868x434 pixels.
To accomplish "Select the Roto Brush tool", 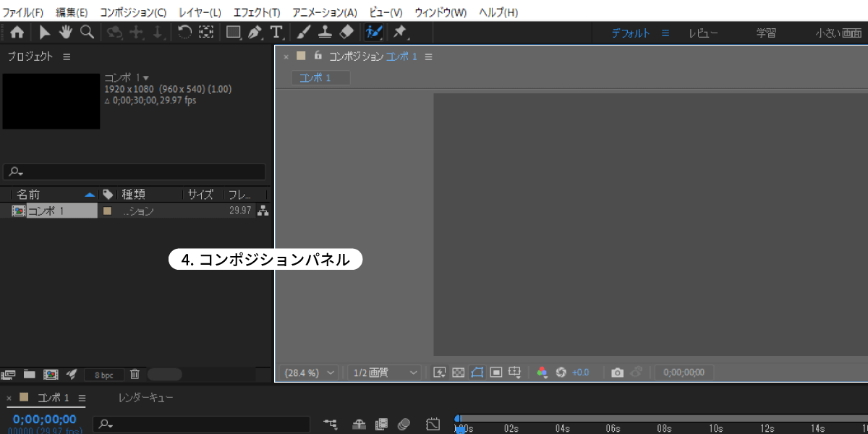I will [x=374, y=33].
